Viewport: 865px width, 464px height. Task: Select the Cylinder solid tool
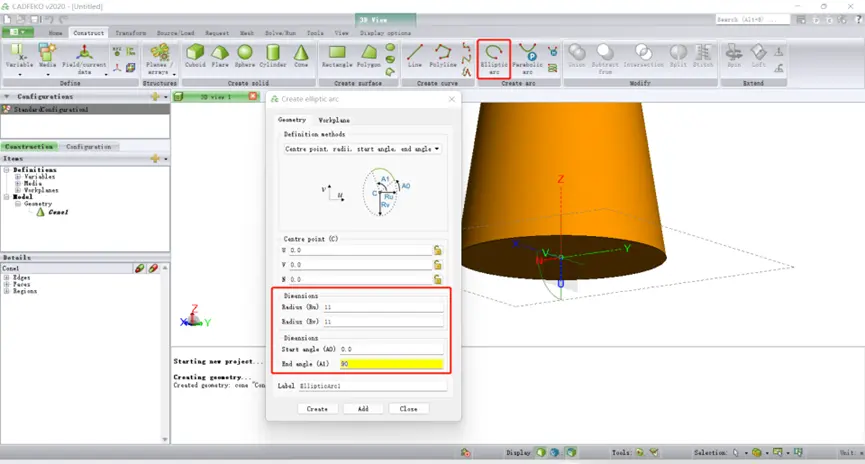[273, 56]
